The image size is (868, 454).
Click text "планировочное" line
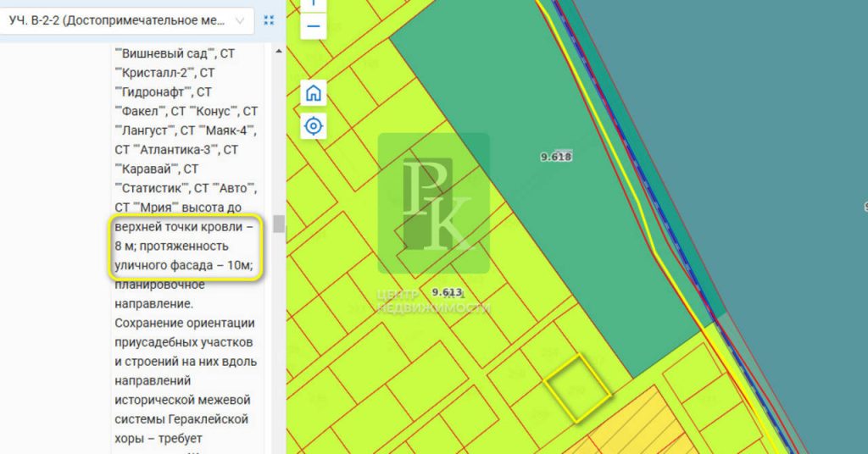click(x=160, y=285)
